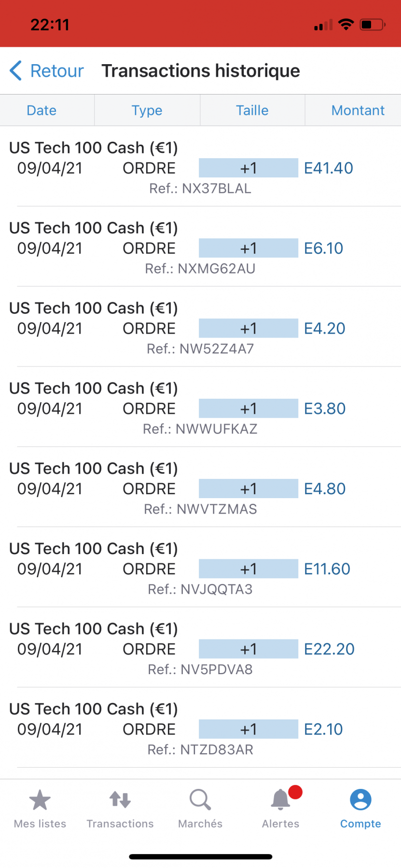Select the E11.60 amount transaction
The height and width of the screenshot is (868, 401).
tap(200, 568)
